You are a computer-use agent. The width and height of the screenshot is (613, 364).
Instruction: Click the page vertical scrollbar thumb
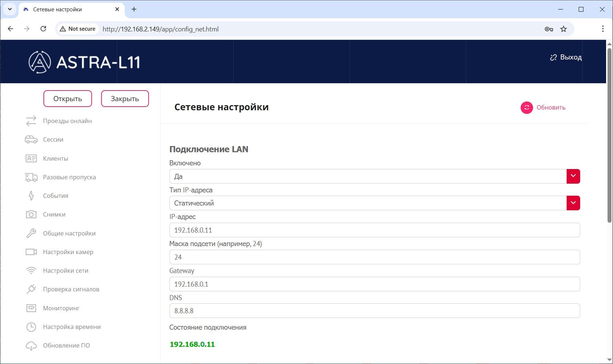tap(609, 135)
